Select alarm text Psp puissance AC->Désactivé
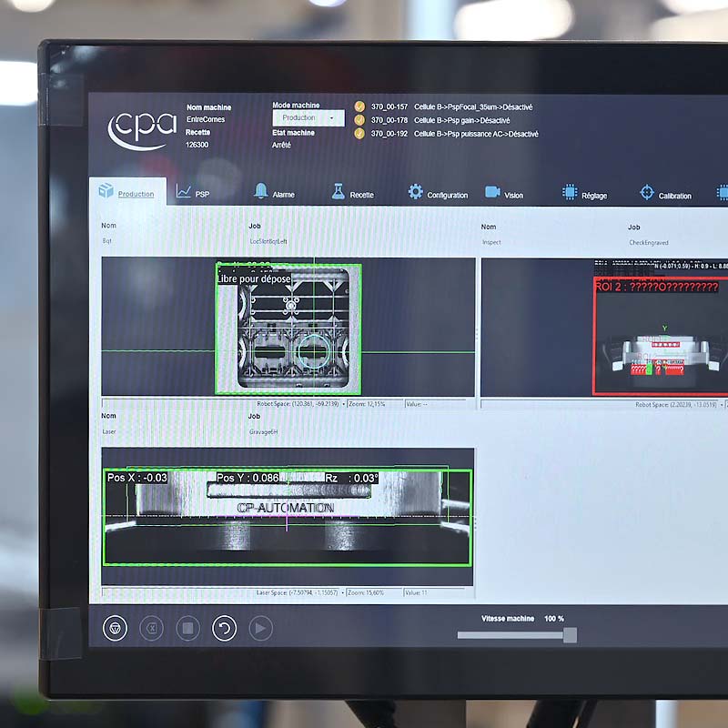Image resolution: width=728 pixels, height=728 pixels. [476, 134]
